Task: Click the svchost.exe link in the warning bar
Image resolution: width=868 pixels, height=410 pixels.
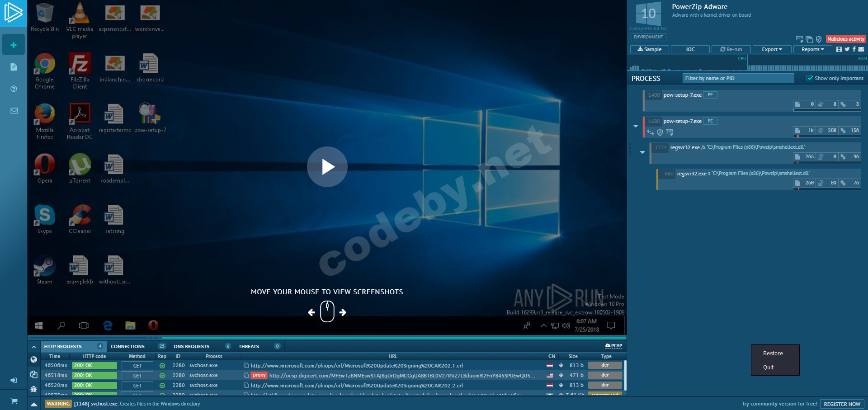Action: tap(104, 404)
